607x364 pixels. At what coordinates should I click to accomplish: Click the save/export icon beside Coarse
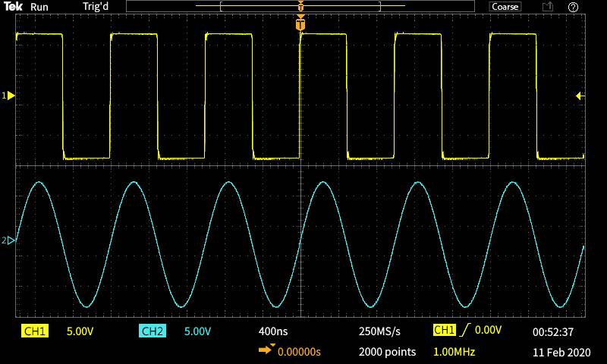click(x=547, y=7)
